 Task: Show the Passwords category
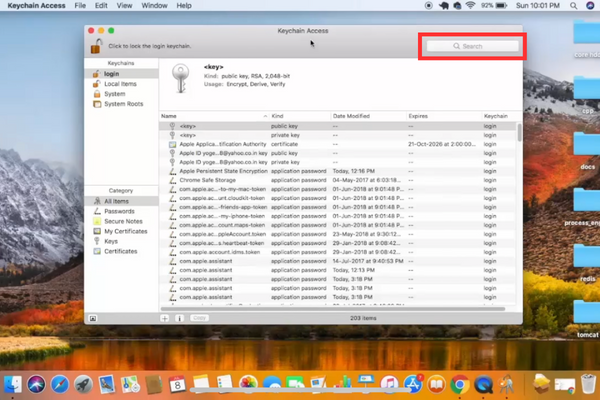pos(121,211)
